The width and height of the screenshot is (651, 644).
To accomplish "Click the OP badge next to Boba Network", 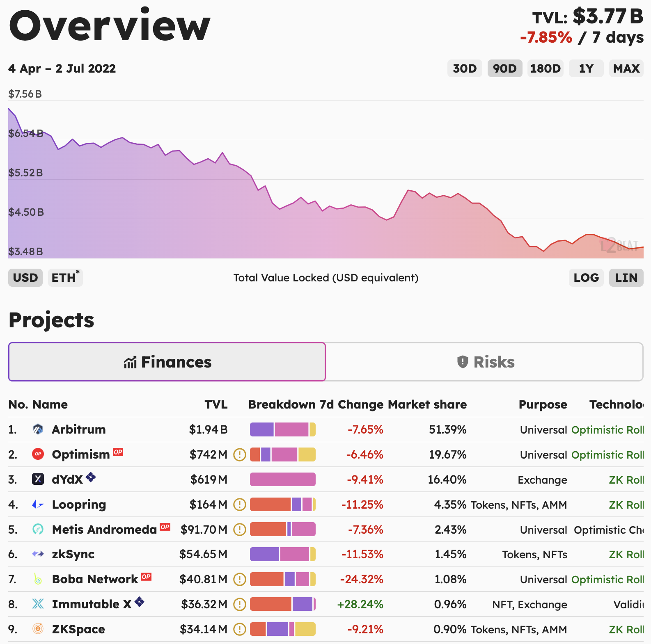I will [x=146, y=577].
